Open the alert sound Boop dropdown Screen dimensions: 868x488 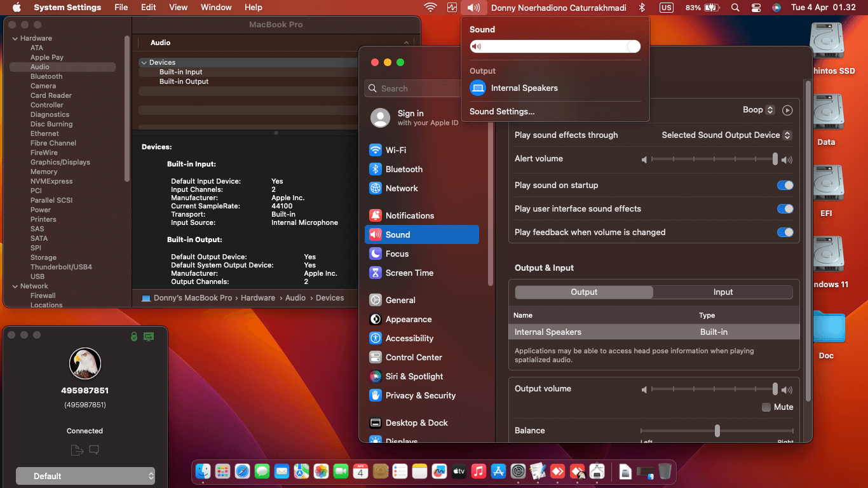click(759, 110)
